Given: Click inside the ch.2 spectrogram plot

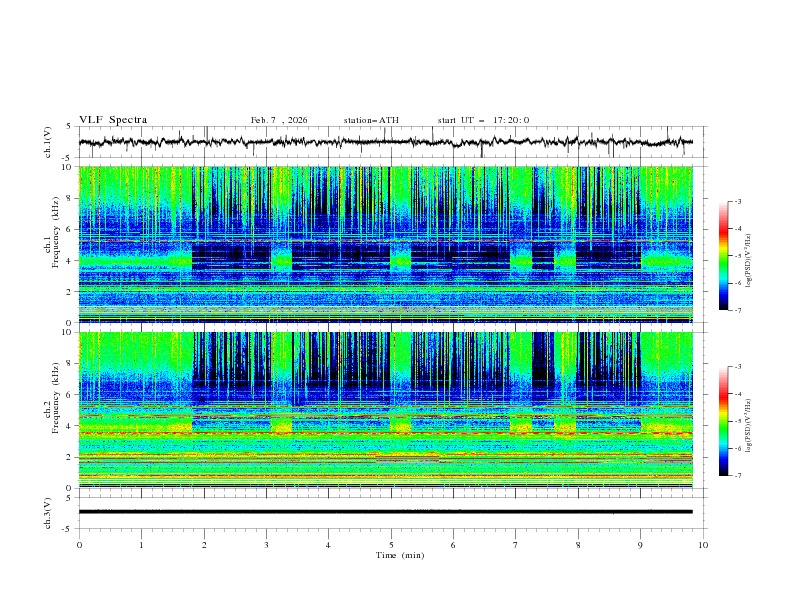Looking at the screenshot, I should coord(385,410).
